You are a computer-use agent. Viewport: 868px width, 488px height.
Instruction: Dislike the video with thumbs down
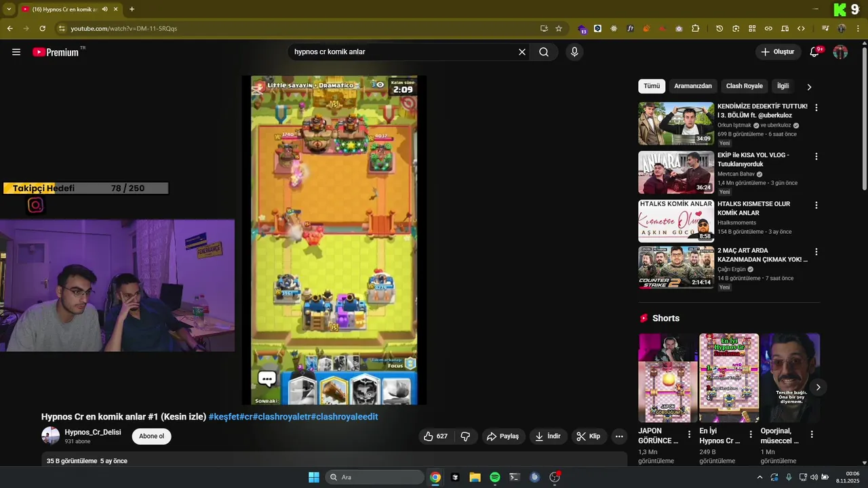coord(465,436)
